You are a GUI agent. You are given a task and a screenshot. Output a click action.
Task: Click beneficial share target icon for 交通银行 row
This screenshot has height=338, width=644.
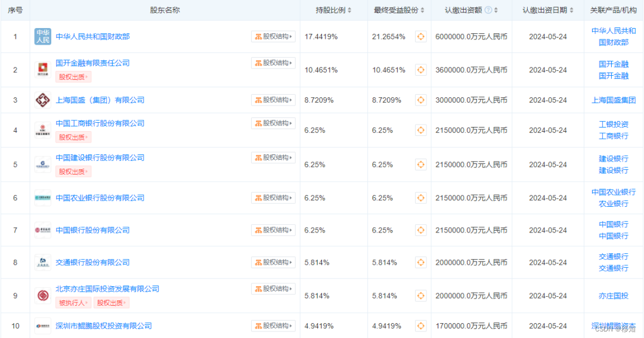[x=420, y=262]
